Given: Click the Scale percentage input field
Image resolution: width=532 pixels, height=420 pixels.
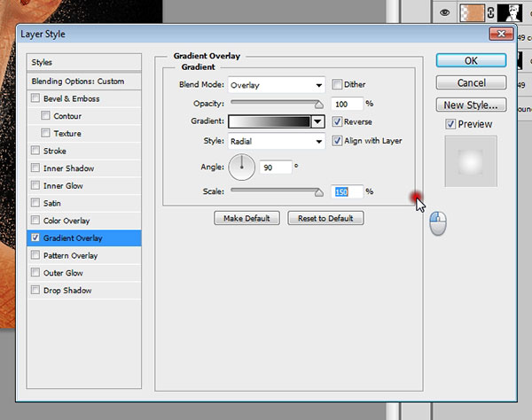Looking at the screenshot, I should click(x=347, y=191).
